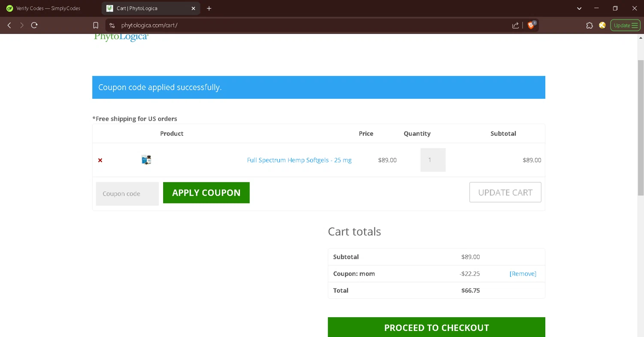The image size is (644, 337).
Task: Go back to the previous page
Action: coord(9,25)
